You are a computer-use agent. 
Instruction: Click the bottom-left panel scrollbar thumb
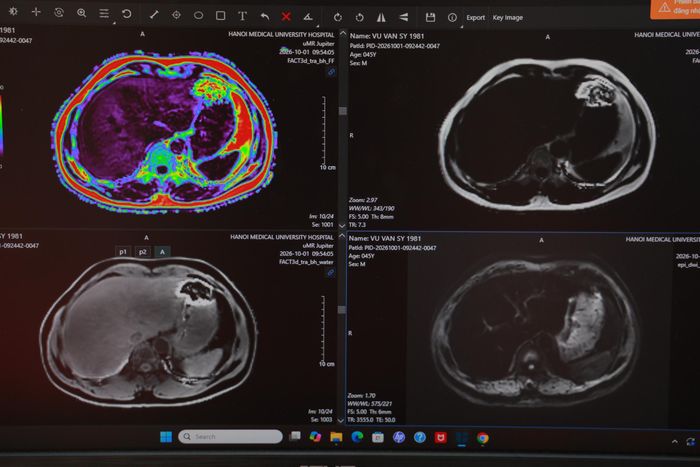click(342, 309)
